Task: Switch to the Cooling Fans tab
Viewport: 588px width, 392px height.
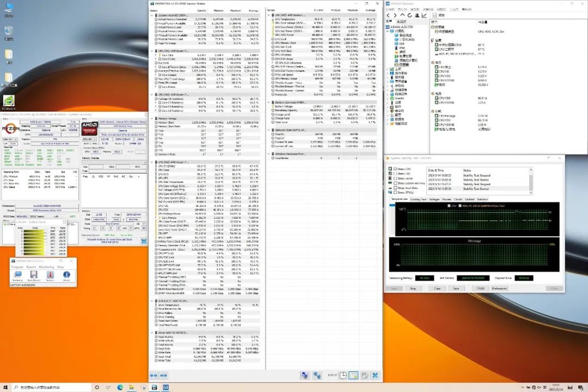Action: [418, 199]
